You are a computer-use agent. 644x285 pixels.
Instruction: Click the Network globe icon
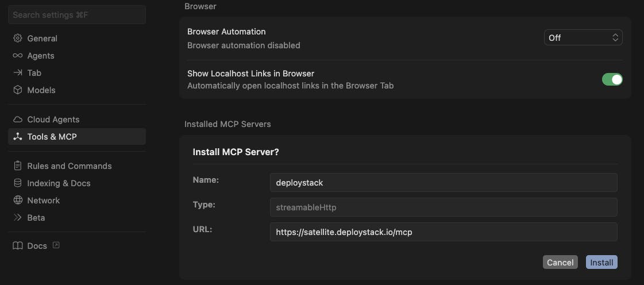point(18,201)
